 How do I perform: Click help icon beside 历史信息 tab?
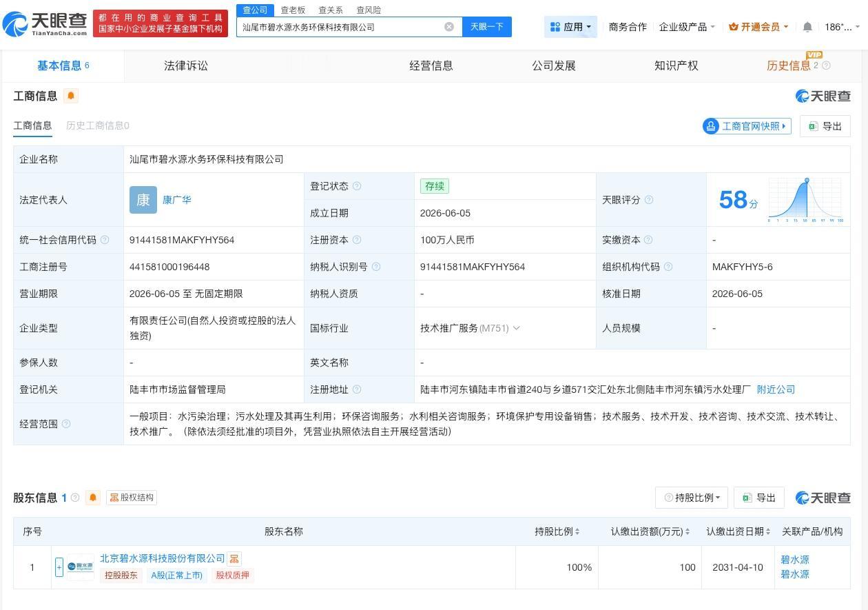pos(826,65)
